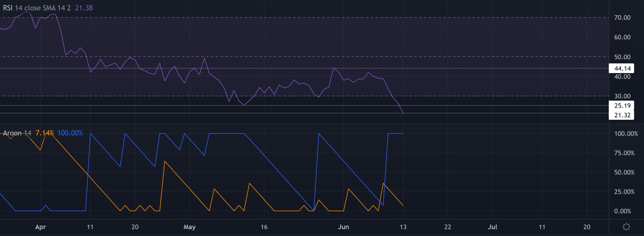Click the 13 date label on time axis
The image size is (644, 236).
click(x=403, y=227)
